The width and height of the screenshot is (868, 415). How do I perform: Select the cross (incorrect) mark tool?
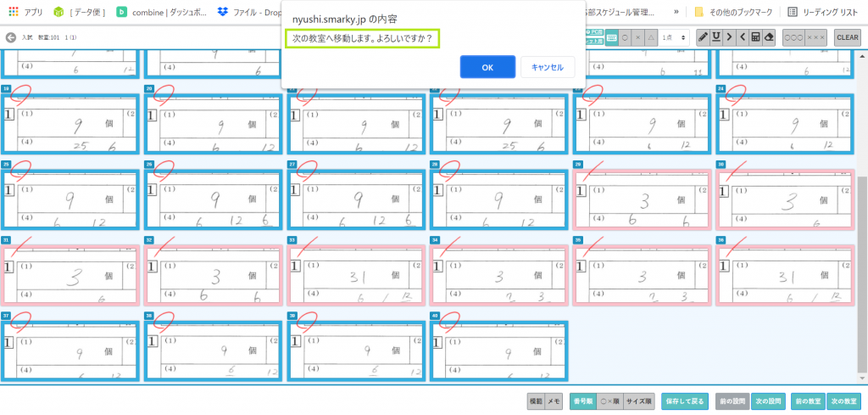(637, 37)
